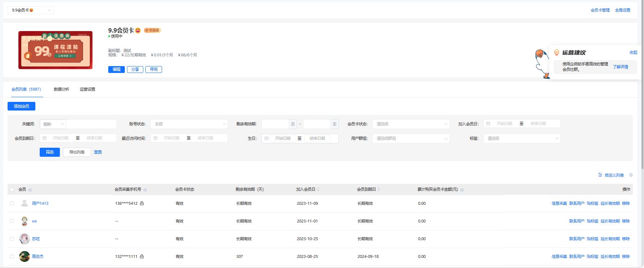Click the 自定义列表 column settings icon
The width and height of the screenshot is (644, 268).
click(600, 175)
